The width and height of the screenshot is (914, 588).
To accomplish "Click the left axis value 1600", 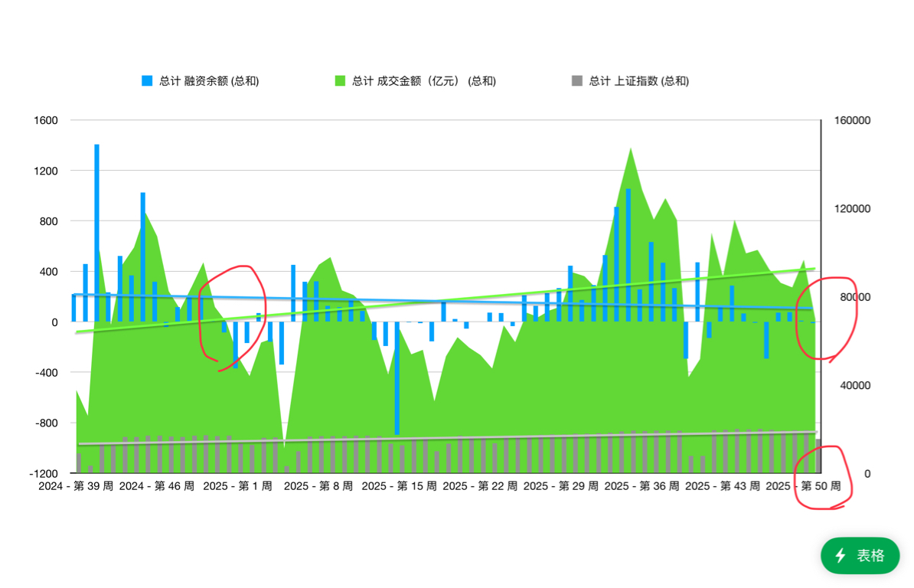I will 46,120.
